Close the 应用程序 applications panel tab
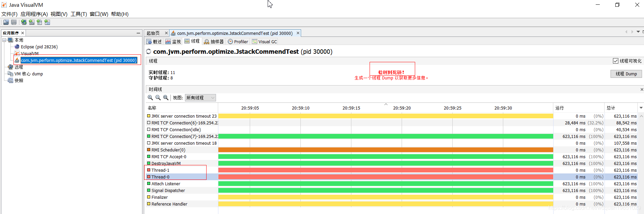 tap(23, 33)
